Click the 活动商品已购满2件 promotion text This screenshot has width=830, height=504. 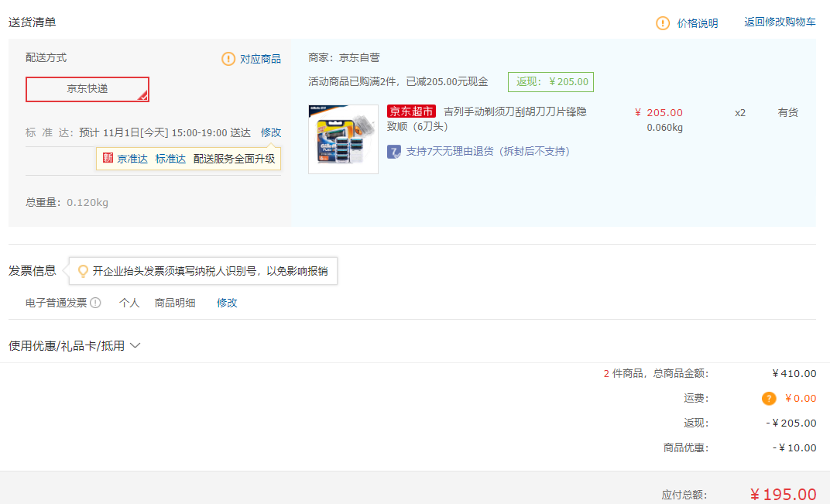[x=398, y=81]
